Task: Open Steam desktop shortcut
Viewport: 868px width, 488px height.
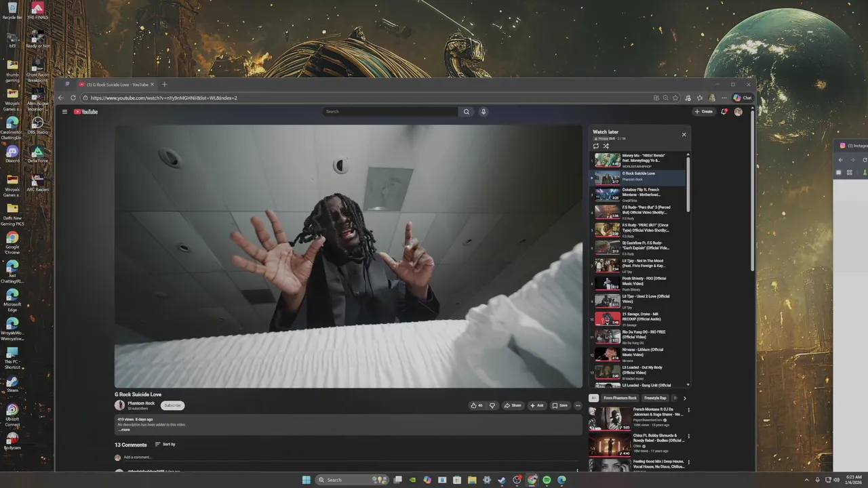Action: point(12,384)
